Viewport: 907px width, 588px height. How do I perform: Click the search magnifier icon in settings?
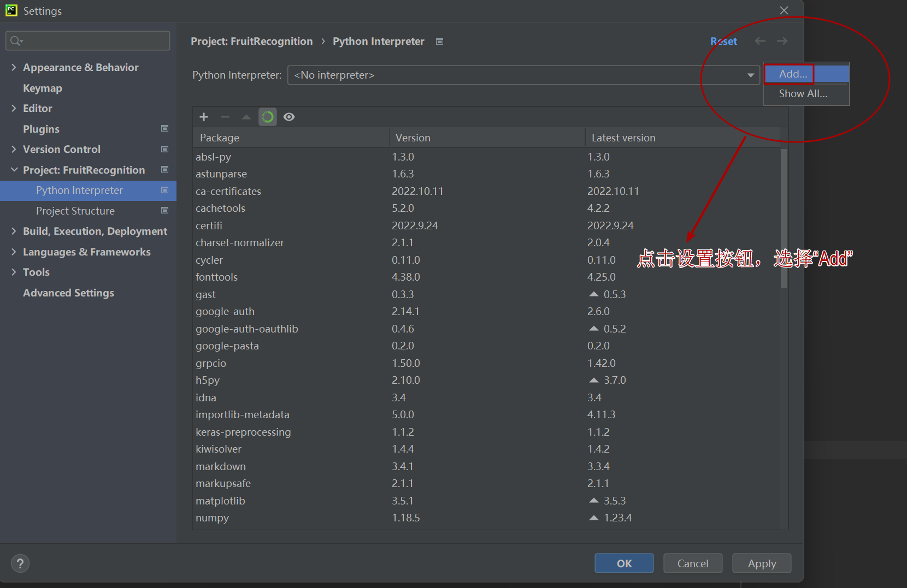pos(16,41)
